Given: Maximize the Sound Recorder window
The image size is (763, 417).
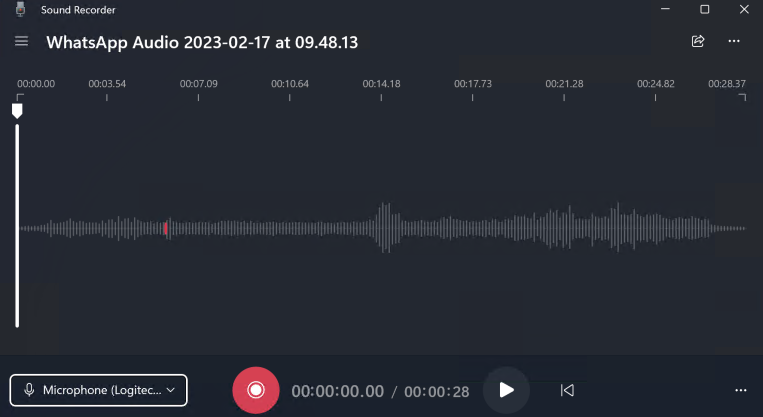Looking at the screenshot, I should (705, 9).
